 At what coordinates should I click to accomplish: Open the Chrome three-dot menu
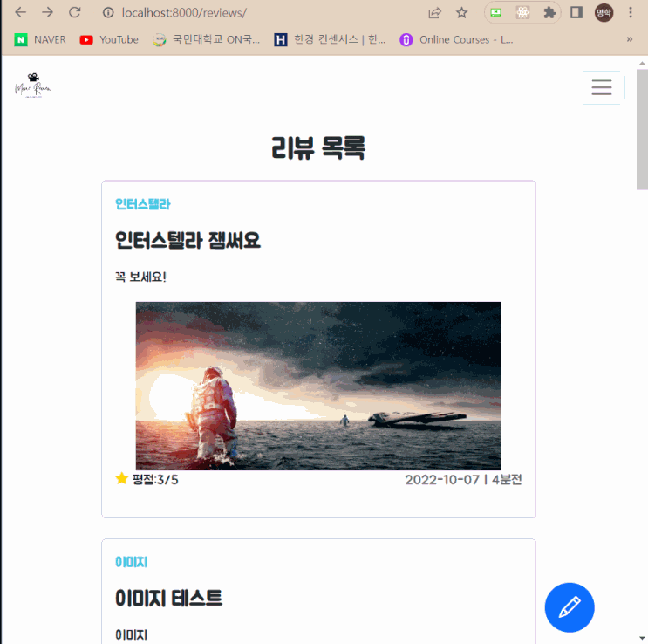pyautogui.click(x=631, y=12)
